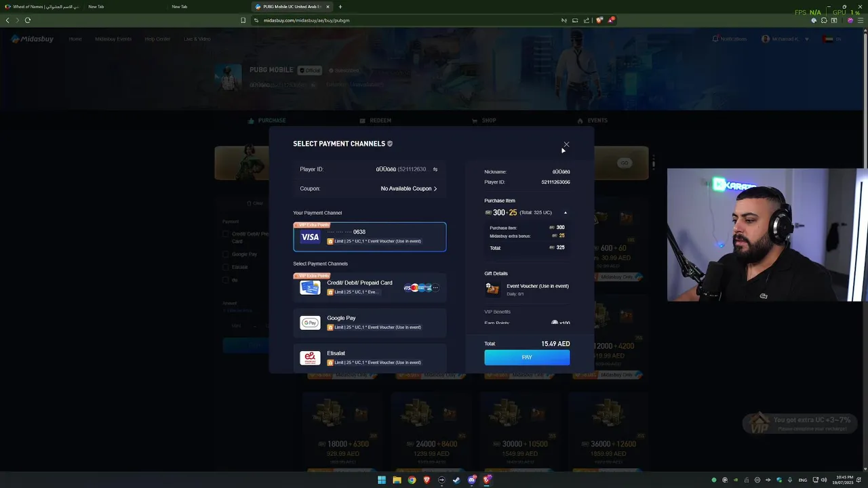
Task: Click the Etisalat logo icon
Action: coord(310,357)
